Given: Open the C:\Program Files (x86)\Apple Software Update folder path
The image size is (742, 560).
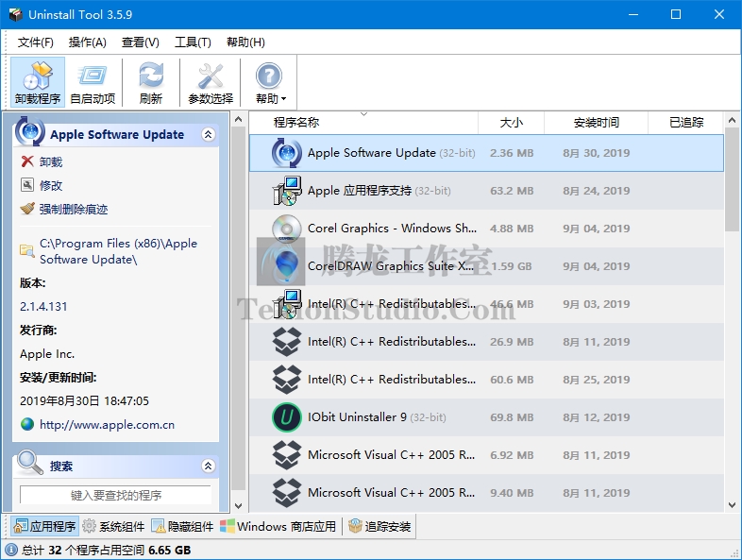Looking at the screenshot, I should [118, 251].
